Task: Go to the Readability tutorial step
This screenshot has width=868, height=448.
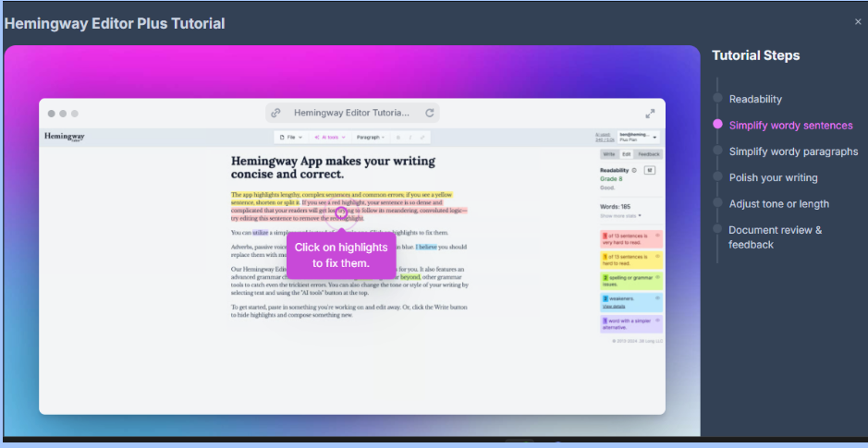Action: (x=755, y=99)
